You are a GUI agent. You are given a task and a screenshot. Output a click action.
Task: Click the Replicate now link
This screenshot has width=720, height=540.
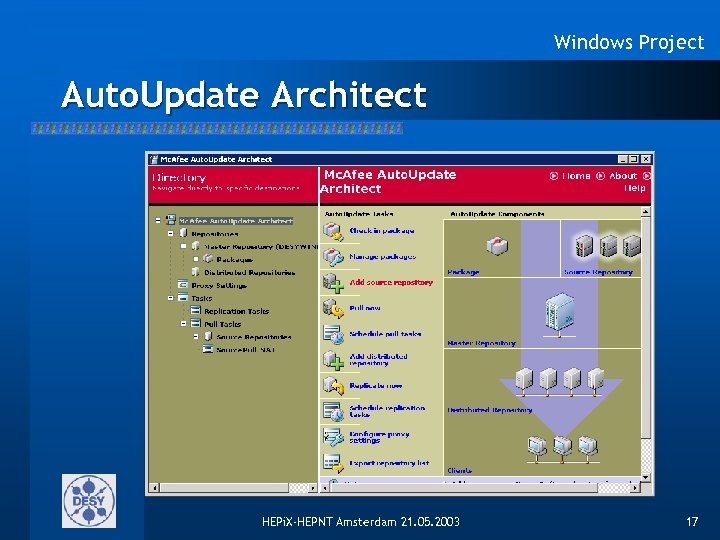pos(376,386)
